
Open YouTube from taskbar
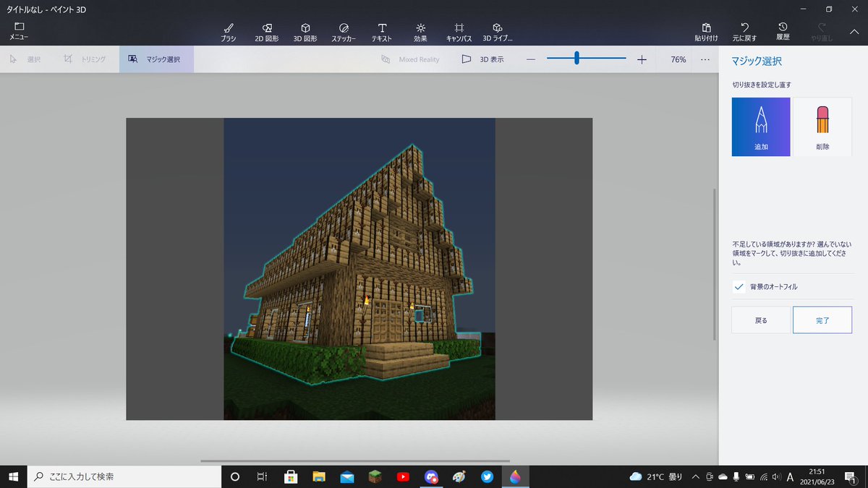[403, 476]
